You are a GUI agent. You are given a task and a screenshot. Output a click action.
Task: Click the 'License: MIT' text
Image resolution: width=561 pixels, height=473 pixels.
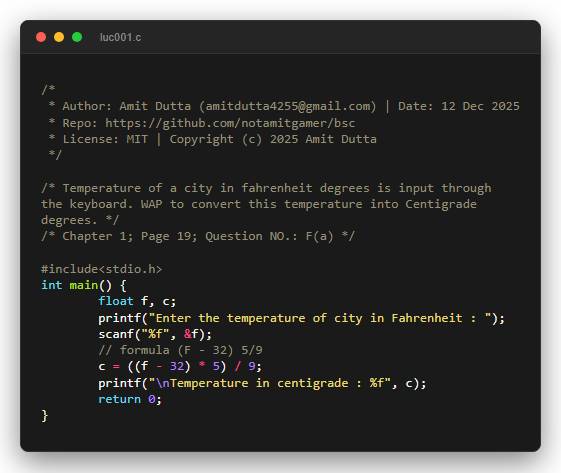pos(105,139)
